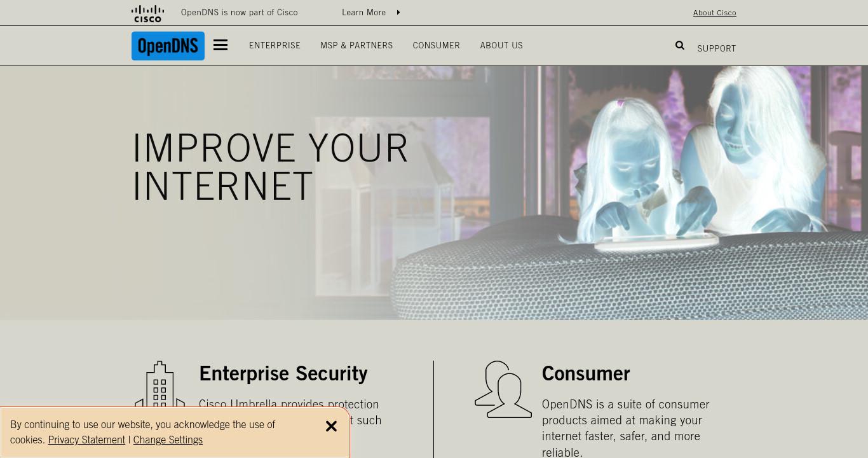Image resolution: width=868 pixels, height=458 pixels.
Task: Click the Cisco logo icon
Action: [x=147, y=13]
